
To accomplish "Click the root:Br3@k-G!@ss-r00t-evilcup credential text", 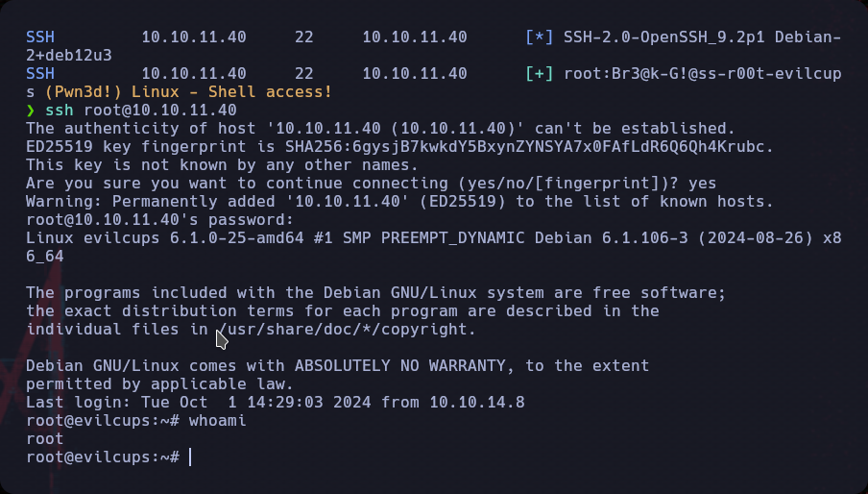I will point(703,74).
